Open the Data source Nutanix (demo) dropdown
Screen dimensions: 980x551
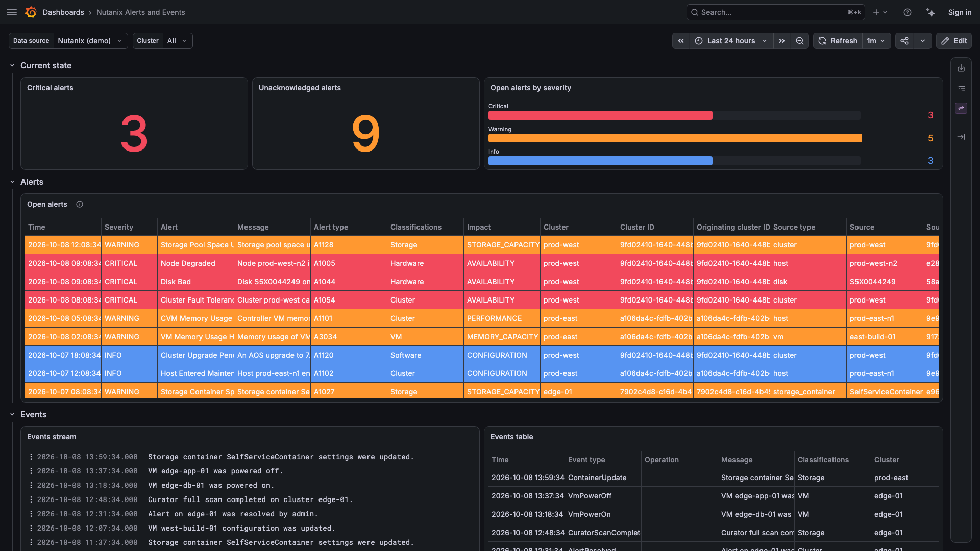(90, 41)
